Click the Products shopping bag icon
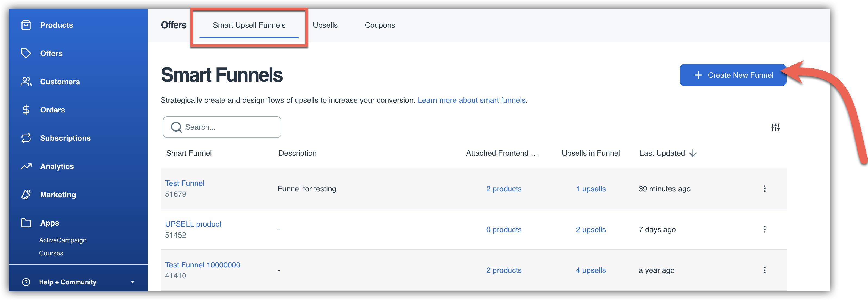 26,25
